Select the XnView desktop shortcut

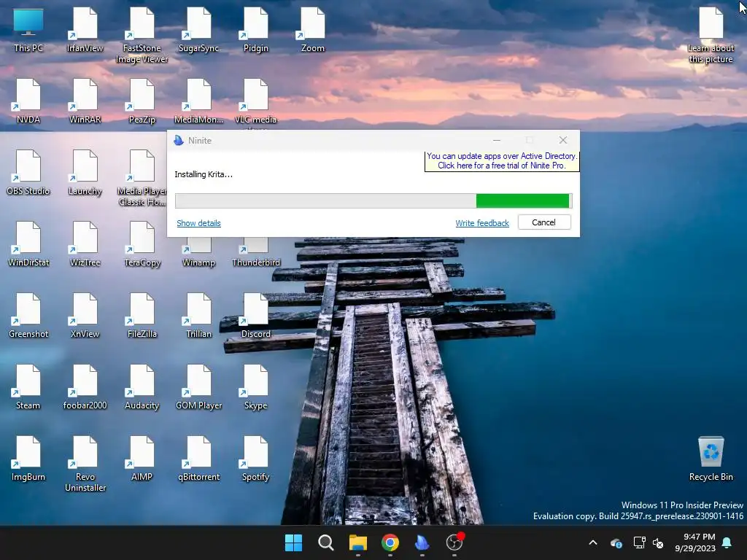click(85, 315)
